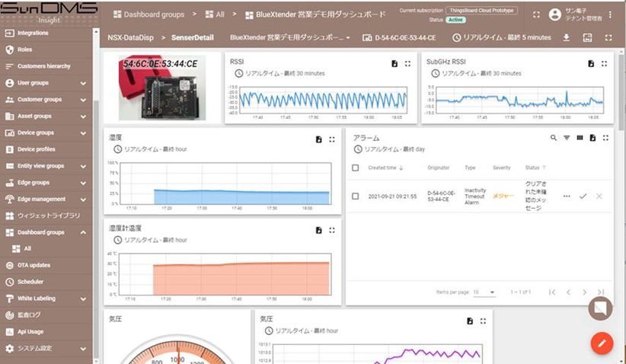This screenshot has height=364, width=626.
Task: Open alarm row details via three-dots icon
Action: (567, 196)
